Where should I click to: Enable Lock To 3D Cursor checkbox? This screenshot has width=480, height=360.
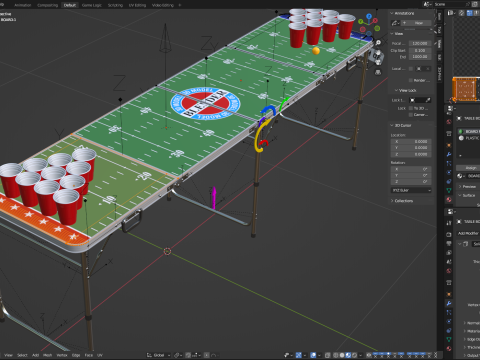411,108
